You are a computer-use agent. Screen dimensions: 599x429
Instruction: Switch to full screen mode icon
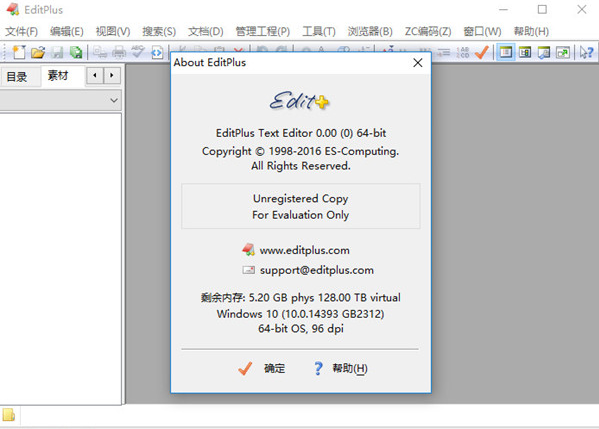(563, 52)
